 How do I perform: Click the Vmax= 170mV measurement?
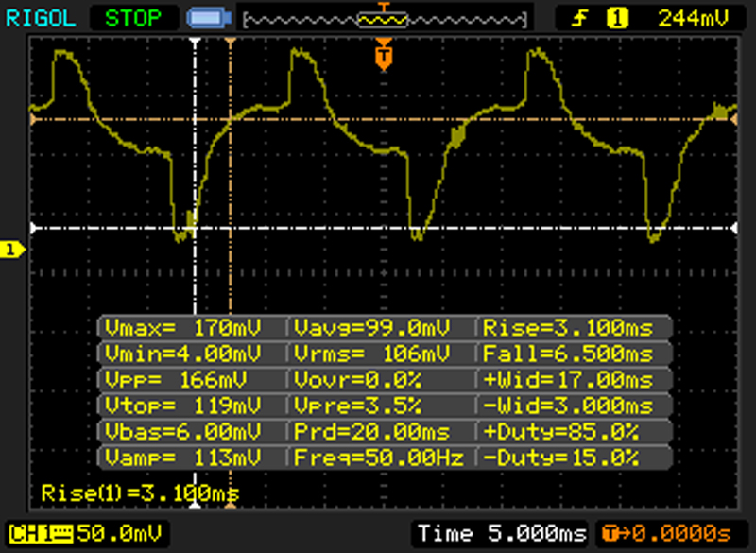[183, 328]
